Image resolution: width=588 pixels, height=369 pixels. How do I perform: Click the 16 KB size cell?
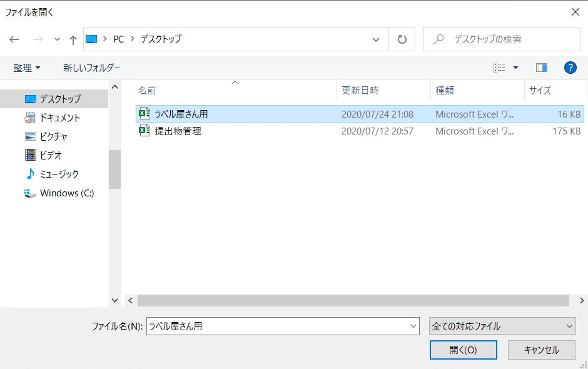[569, 114]
